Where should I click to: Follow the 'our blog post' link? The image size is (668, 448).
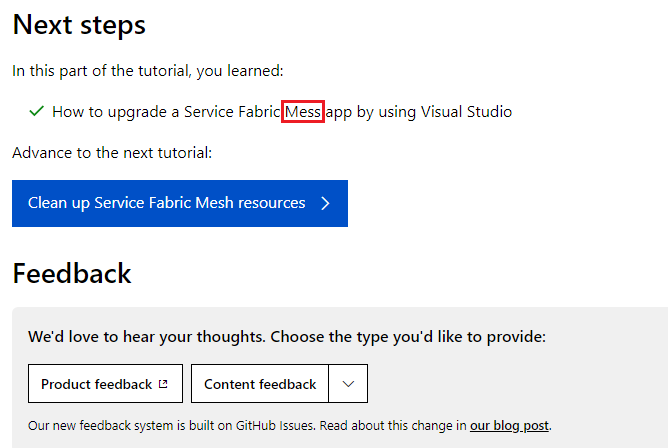coord(509,425)
